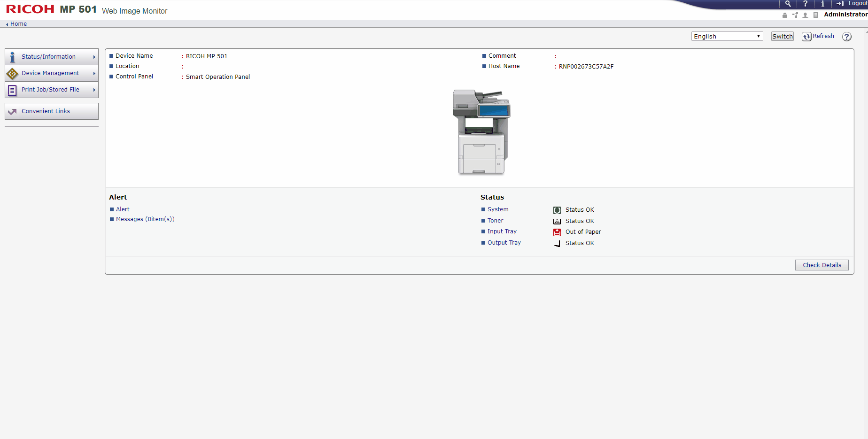Expand the Status/Information menu
The image size is (868, 439).
click(49, 56)
